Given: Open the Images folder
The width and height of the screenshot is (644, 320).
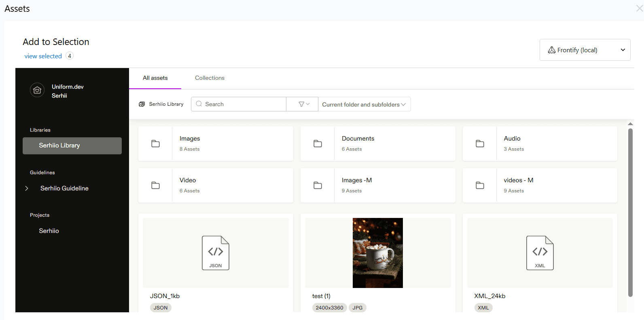Looking at the screenshot, I should coord(216,144).
